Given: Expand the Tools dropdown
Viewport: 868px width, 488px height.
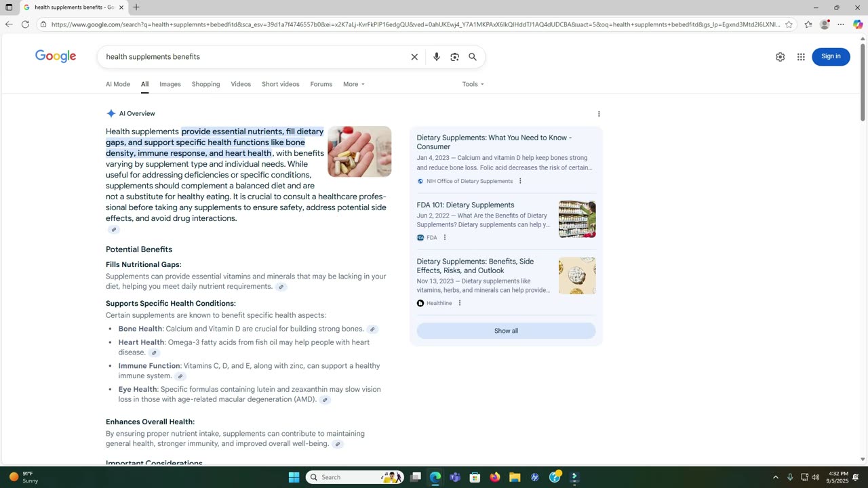Looking at the screenshot, I should point(473,84).
